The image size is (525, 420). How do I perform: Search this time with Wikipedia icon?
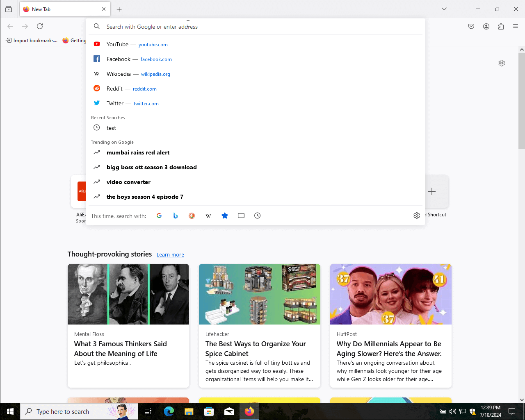coord(208,216)
